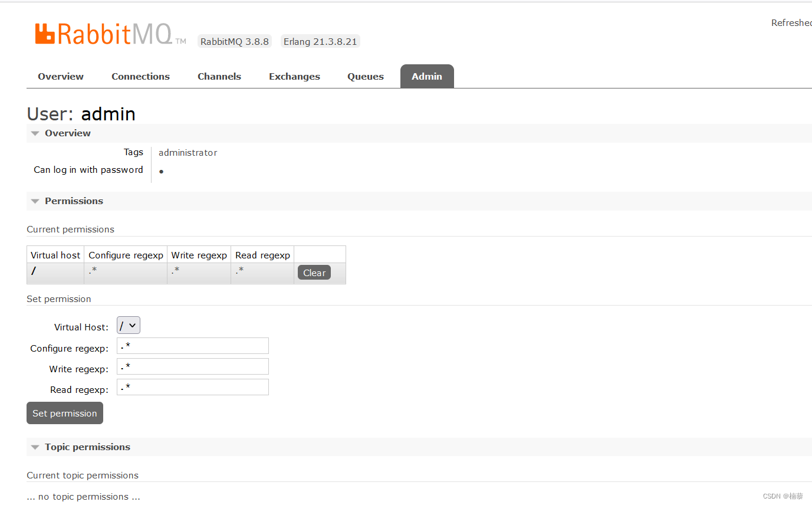Viewport: 812px width, 505px height.
Task: Focus the Write regexp input field
Action: 193,366
